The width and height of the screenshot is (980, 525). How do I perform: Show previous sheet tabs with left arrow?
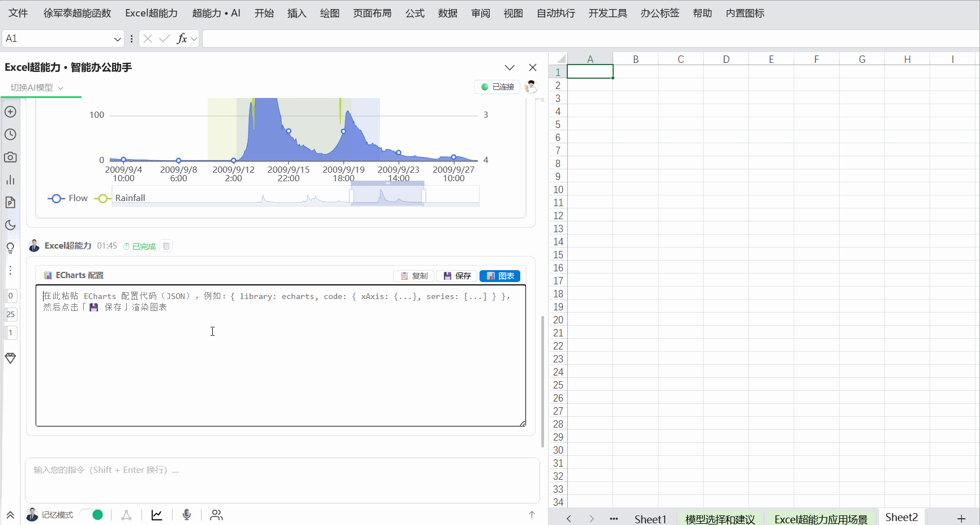tap(569, 519)
